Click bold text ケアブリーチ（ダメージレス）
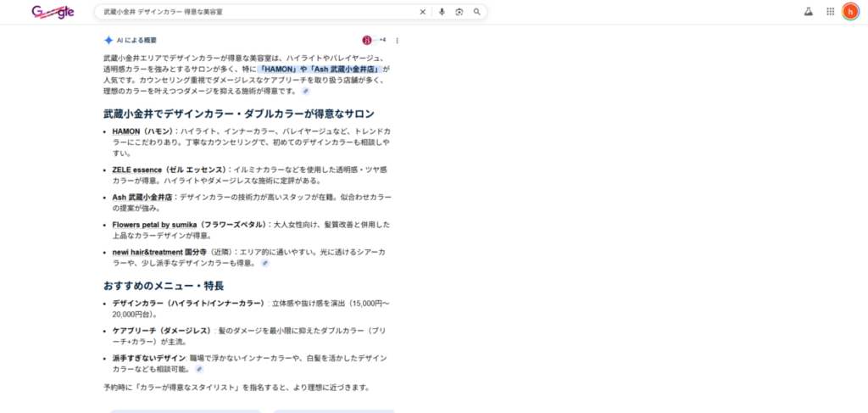The width and height of the screenshot is (868, 413). (164, 331)
